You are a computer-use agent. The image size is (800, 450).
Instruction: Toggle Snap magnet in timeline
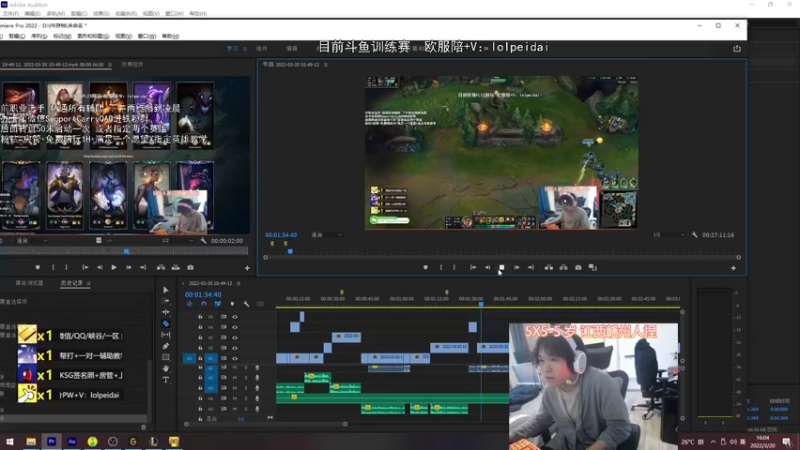204,304
